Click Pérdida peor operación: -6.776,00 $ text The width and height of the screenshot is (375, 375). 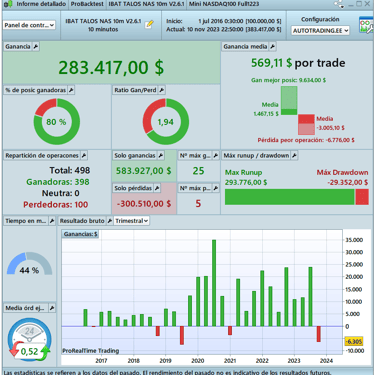click(306, 140)
